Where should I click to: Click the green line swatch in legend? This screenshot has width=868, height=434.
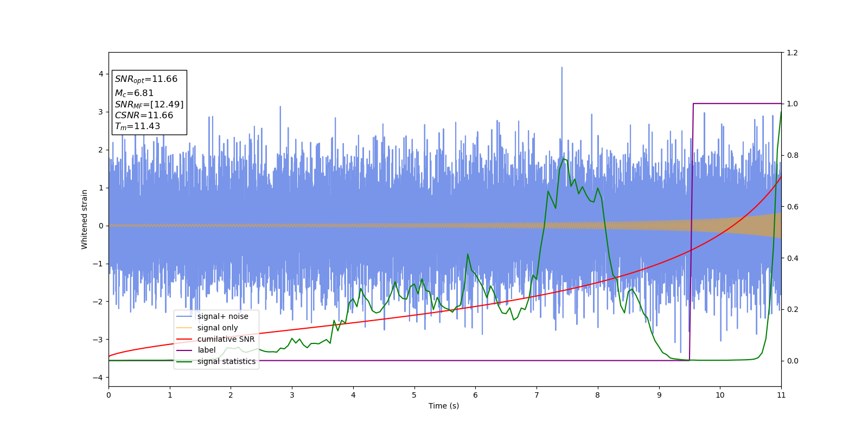point(184,361)
